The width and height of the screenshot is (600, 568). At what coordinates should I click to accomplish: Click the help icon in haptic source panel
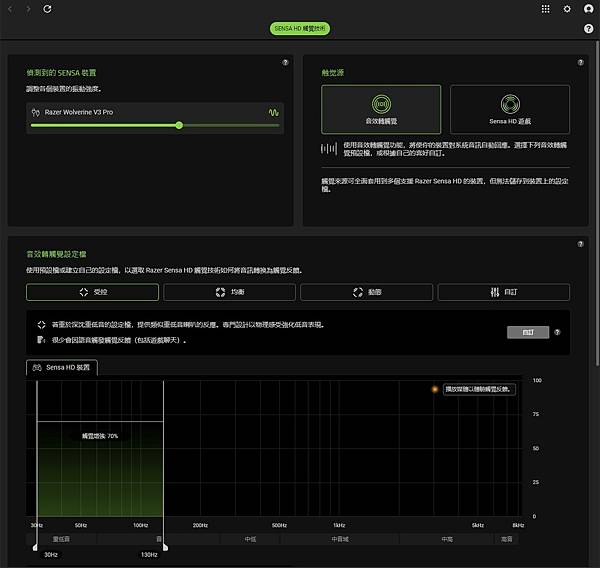click(580, 62)
